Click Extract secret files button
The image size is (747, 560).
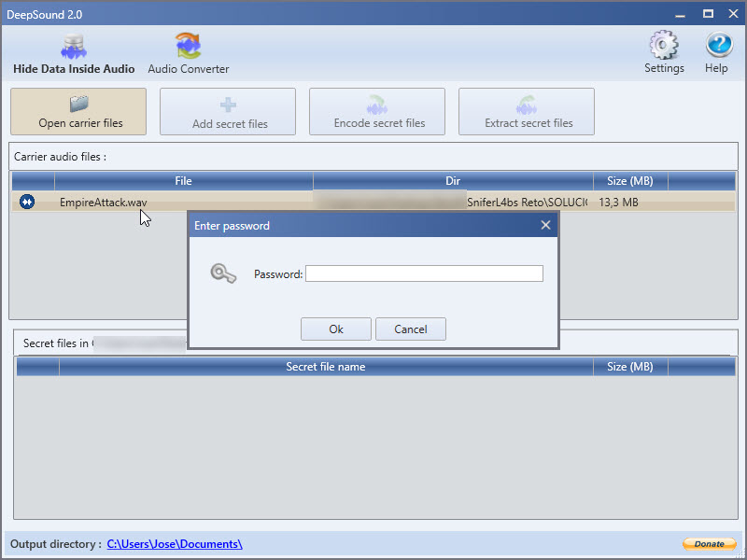[527, 111]
